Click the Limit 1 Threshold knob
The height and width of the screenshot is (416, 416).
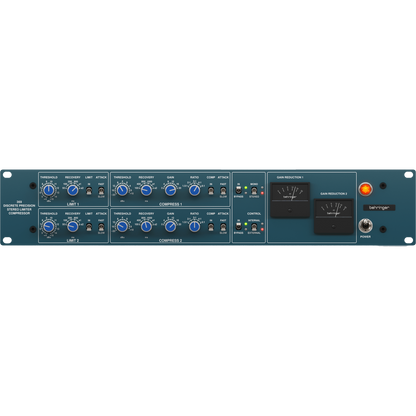[49, 190]
